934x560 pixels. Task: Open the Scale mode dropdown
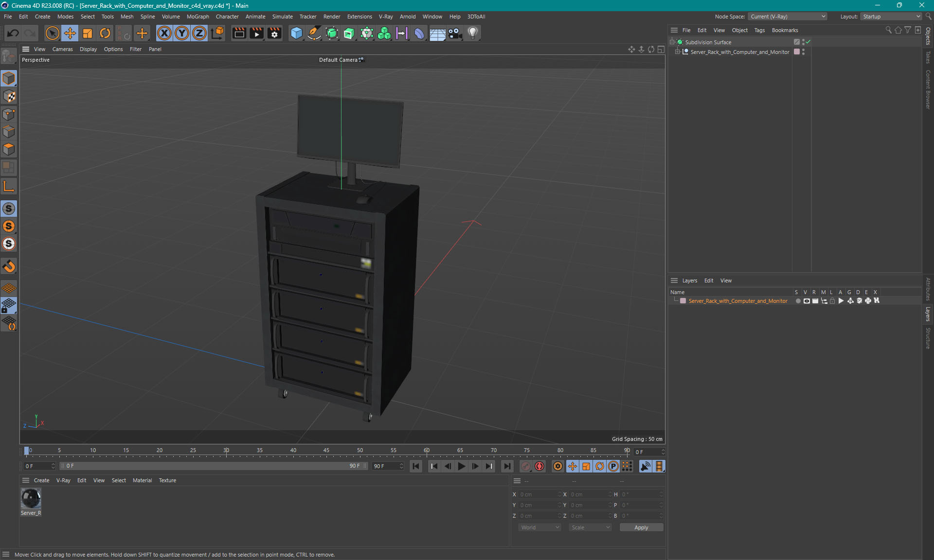click(590, 527)
